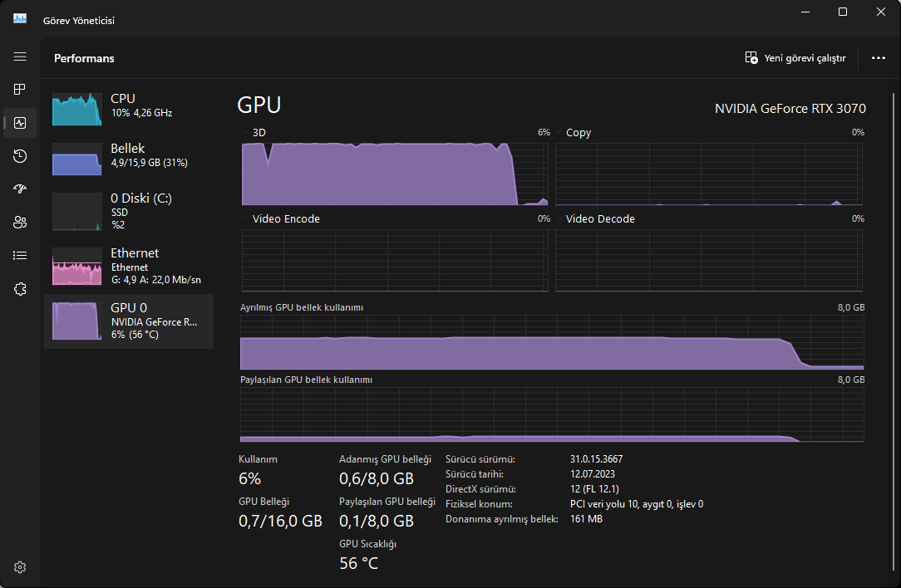Open the navigation hamburger menu

tap(20, 56)
